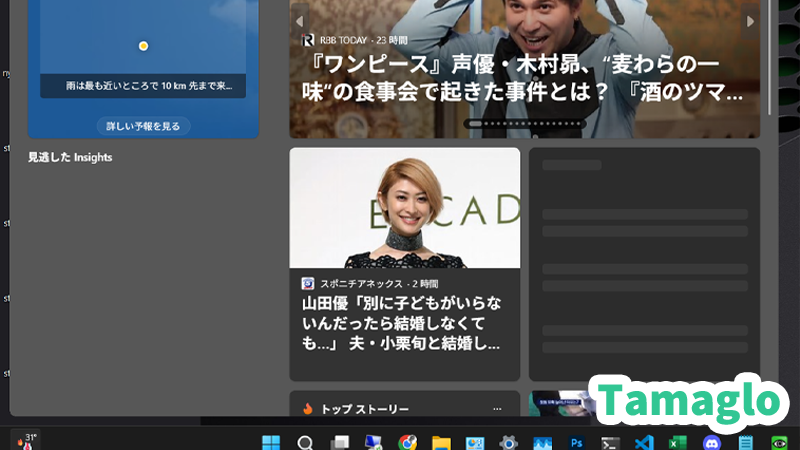Click the yellow location dot on weather map
Screen dimensions: 800x450
[143, 46]
